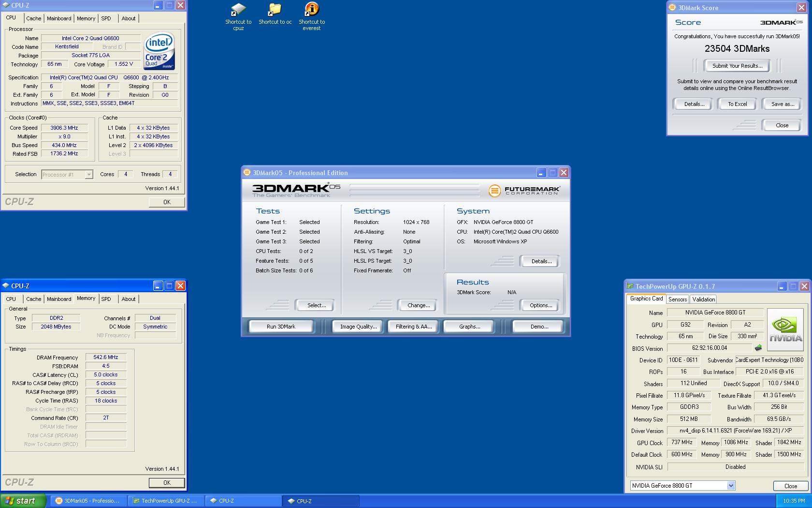
Task: Open Image Quality button
Action: coord(358,327)
